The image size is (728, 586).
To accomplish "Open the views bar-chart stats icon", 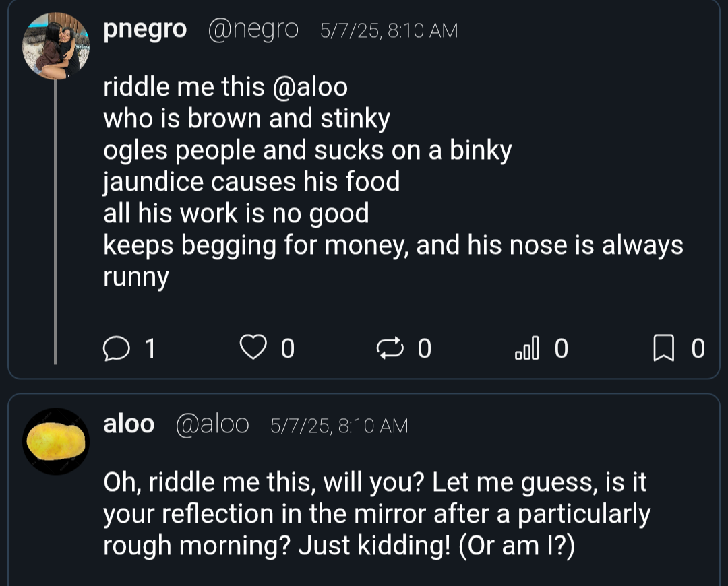I will (x=527, y=348).
